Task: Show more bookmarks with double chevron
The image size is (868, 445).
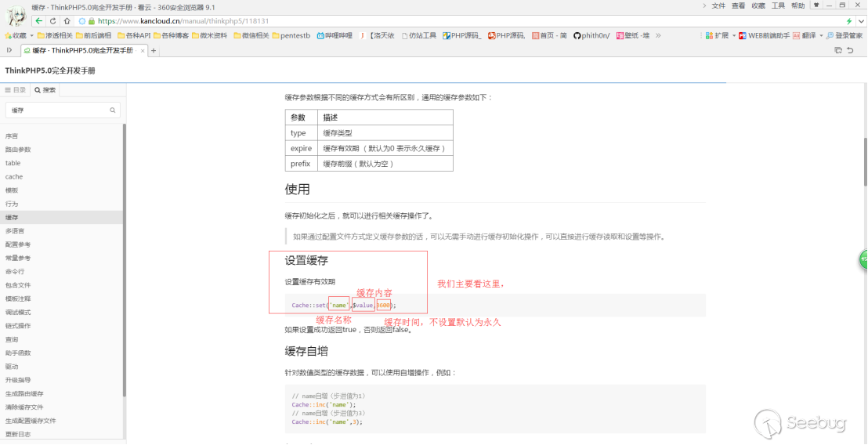Action: (x=657, y=35)
